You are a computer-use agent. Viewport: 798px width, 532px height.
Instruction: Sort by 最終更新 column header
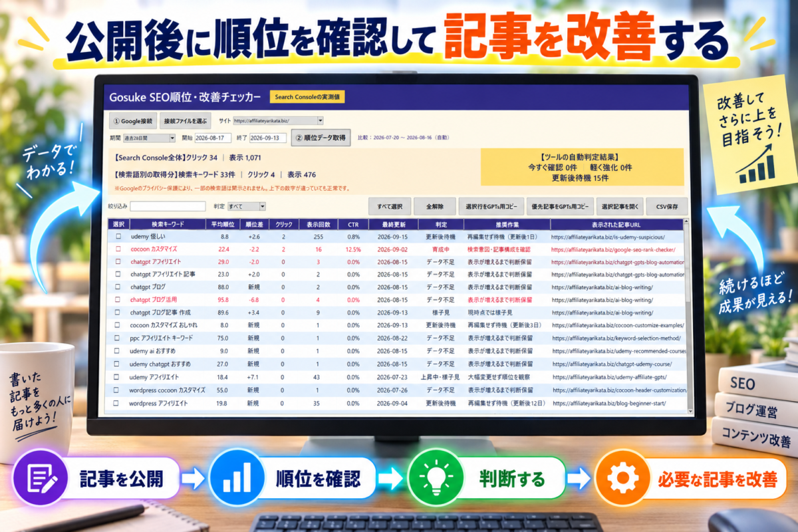pos(392,224)
